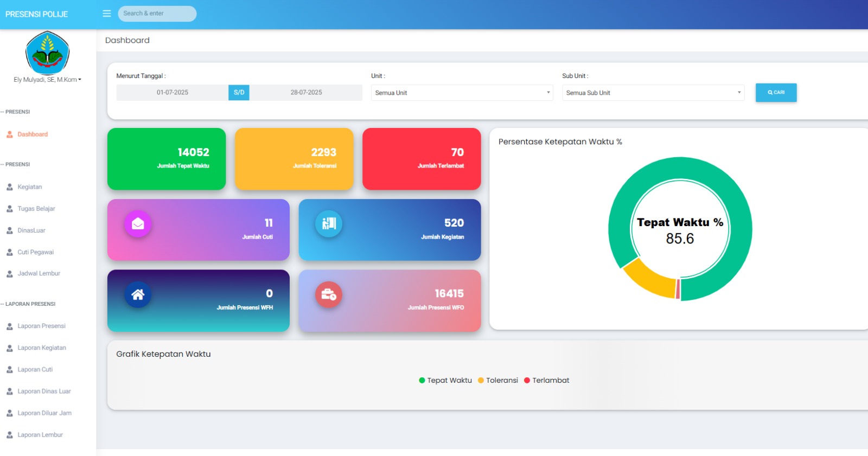Click the Dashboard user icon in sidebar
Image resolution: width=868 pixels, height=456 pixels.
point(10,134)
